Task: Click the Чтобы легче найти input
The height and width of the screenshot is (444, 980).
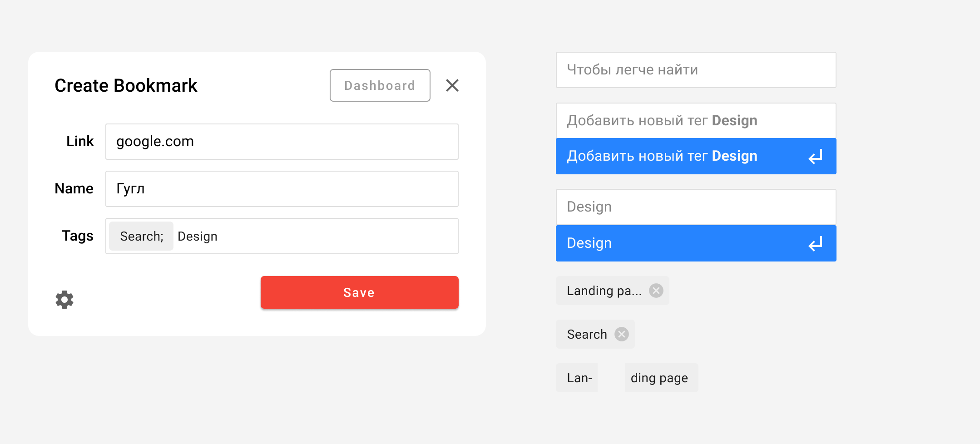Action: [x=696, y=70]
